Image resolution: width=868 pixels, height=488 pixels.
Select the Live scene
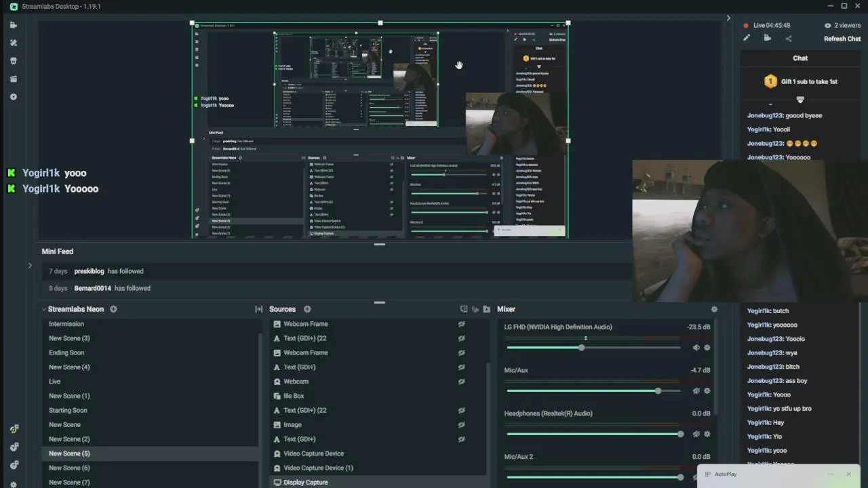54,382
